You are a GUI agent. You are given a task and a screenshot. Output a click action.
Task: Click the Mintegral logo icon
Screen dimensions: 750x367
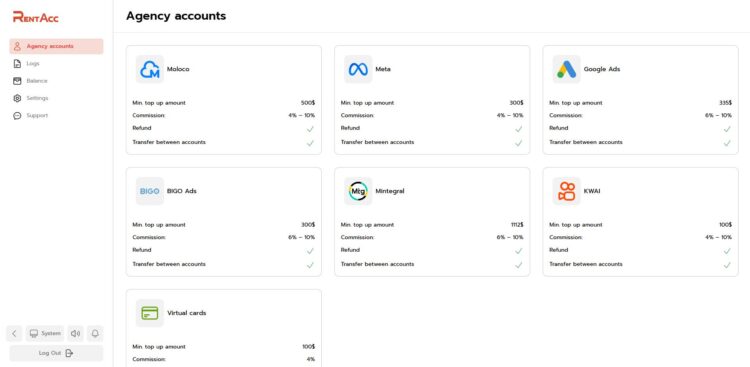(x=358, y=191)
